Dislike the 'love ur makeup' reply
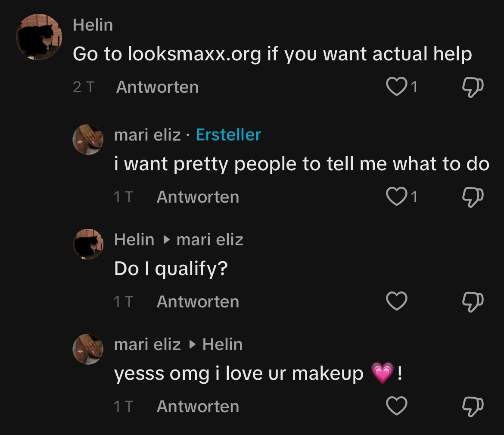This screenshot has height=435, width=504. tap(473, 406)
